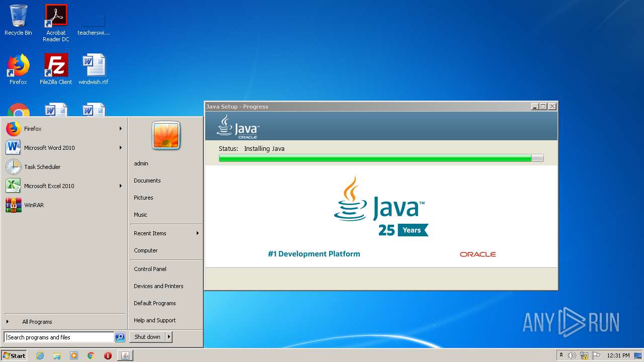The width and height of the screenshot is (644, 362).
Task: Click the 'Installing Java' status text
Action: pyautogui.click(x=264, y=149)
